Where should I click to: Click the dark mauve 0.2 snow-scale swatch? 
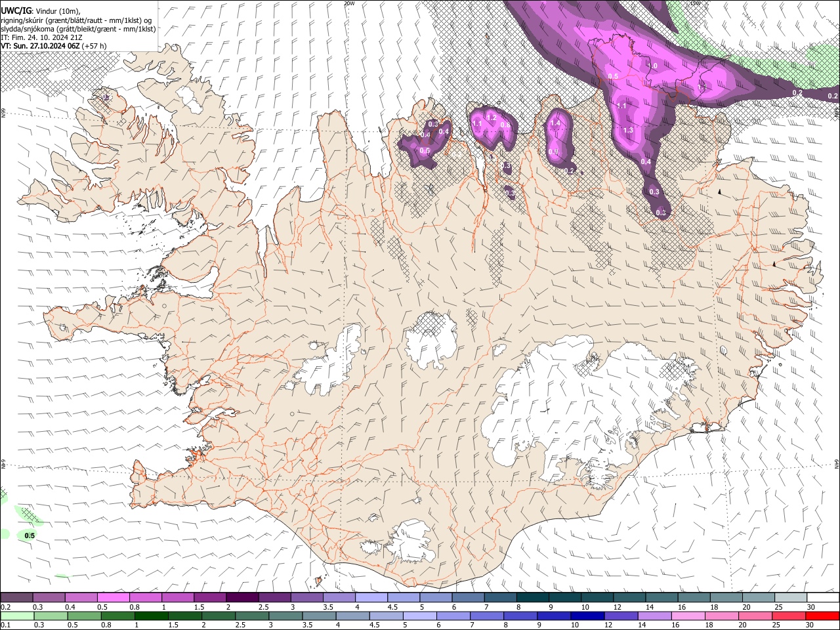click(16, 597)
